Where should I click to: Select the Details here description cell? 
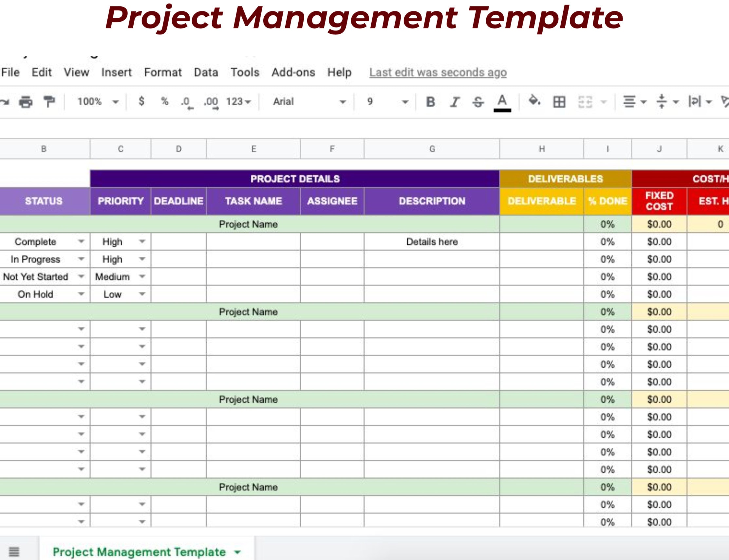[x=432, y=242]
